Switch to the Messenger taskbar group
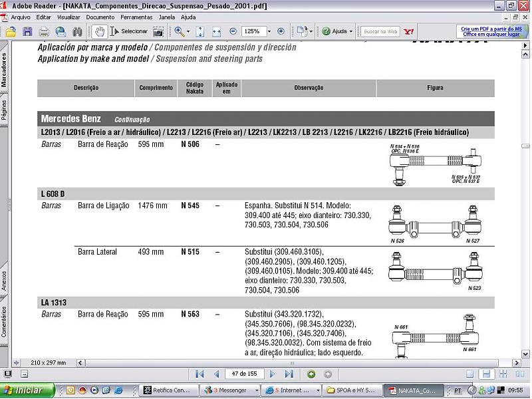 pos(230,390)
